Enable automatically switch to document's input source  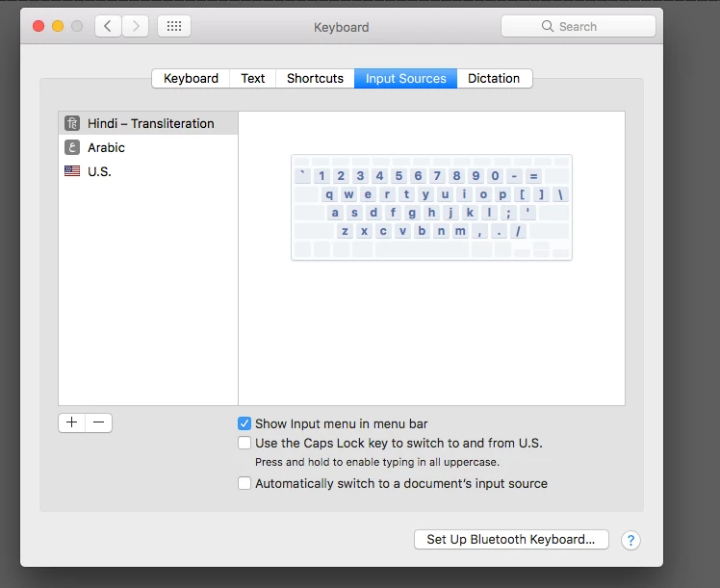(x=244, y=483)
